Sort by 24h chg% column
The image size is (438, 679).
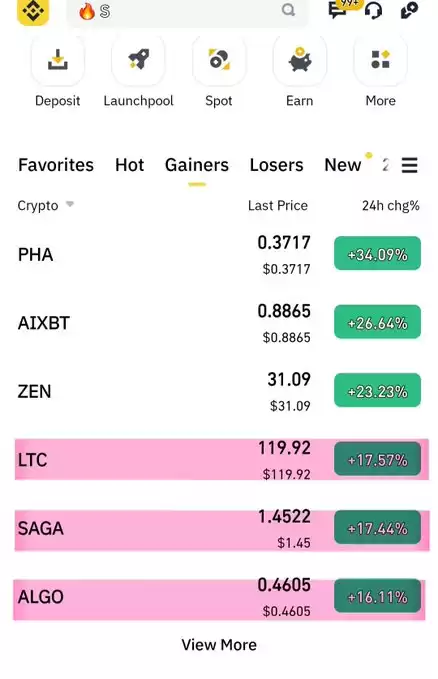pyautogui.click(x=390, y=205)
